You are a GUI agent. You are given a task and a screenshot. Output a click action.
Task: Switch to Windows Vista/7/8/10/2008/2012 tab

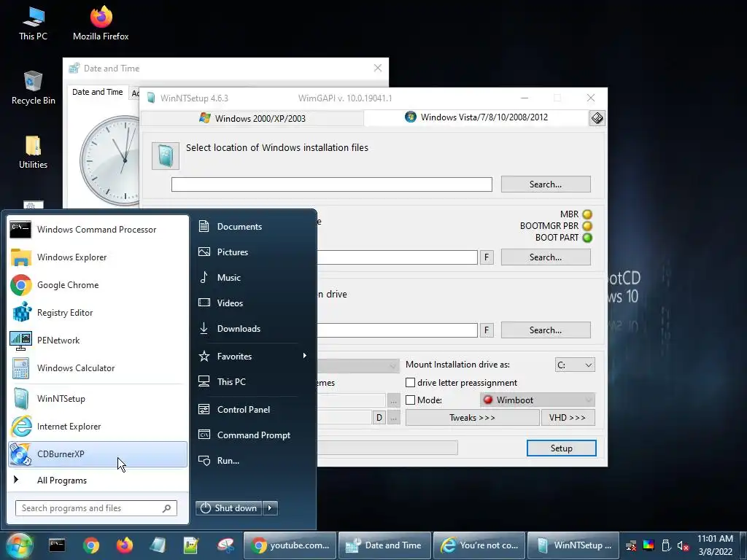[476, 117]
